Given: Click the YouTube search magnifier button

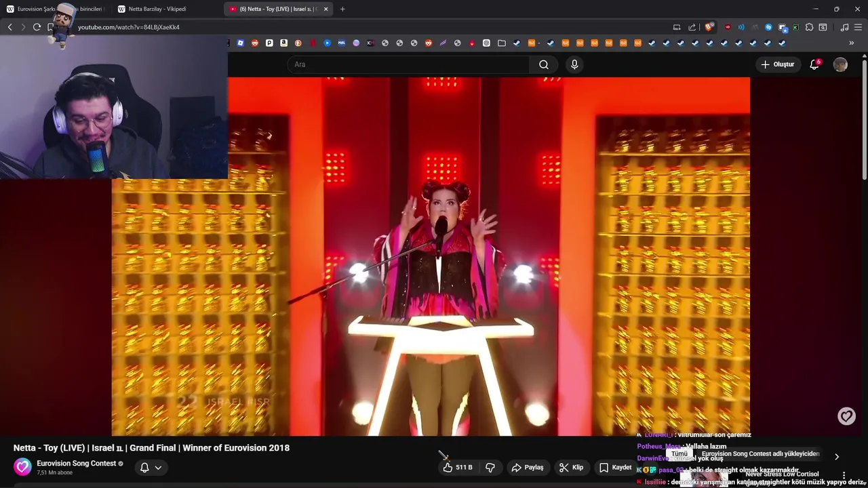Looking at the screenshot, I should point(544,64).
